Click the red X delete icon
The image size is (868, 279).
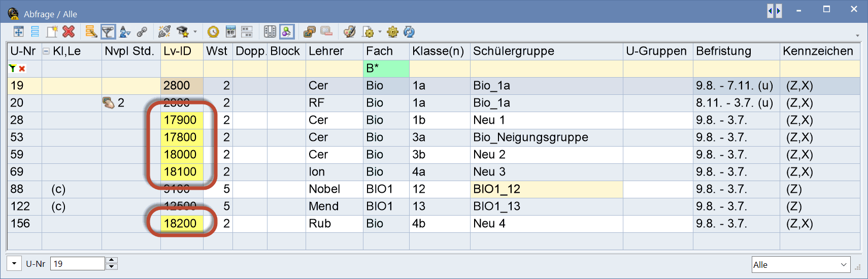(x=69, y=32)
